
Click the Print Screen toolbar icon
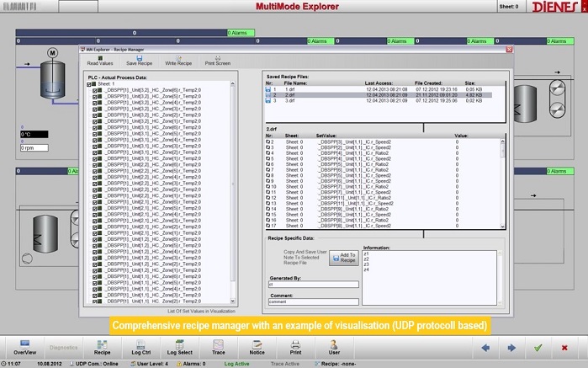pos(217,58)
